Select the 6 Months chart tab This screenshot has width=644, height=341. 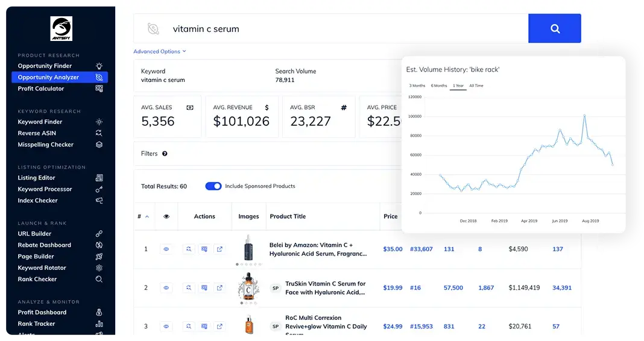(x=438, y=86)
